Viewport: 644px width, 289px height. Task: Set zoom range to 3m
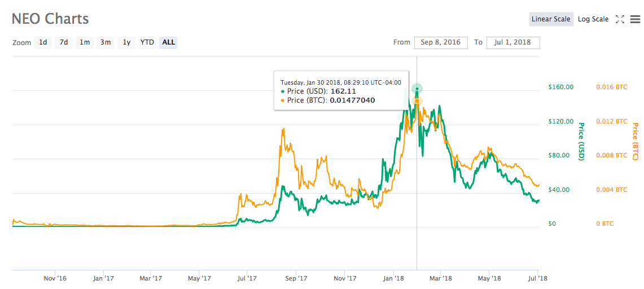click(106, 42)
